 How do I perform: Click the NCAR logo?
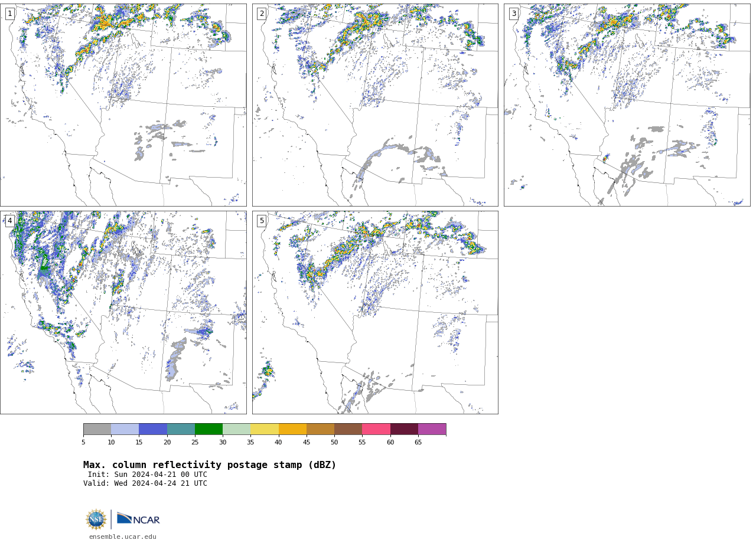pos(138,519)
